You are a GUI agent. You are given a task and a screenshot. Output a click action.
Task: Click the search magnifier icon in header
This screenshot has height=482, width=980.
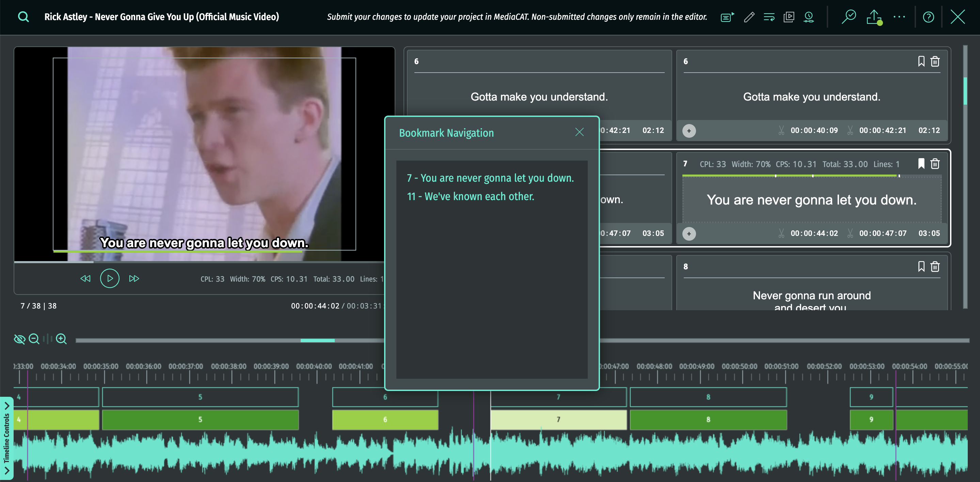(x=23, y=17)
